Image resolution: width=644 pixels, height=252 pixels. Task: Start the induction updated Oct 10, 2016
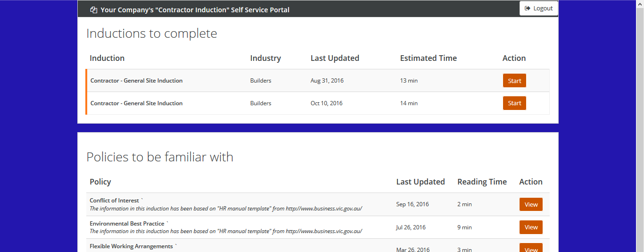tap(514, 103)
